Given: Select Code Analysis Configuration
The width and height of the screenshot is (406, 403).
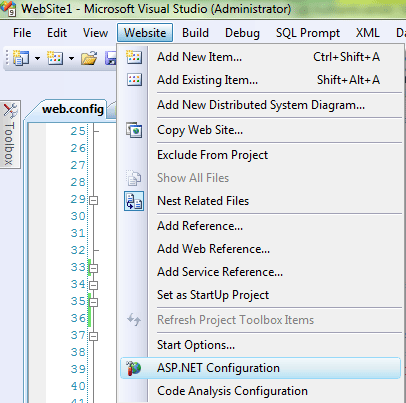Looking at the screenshot, I should click(261, 391).
